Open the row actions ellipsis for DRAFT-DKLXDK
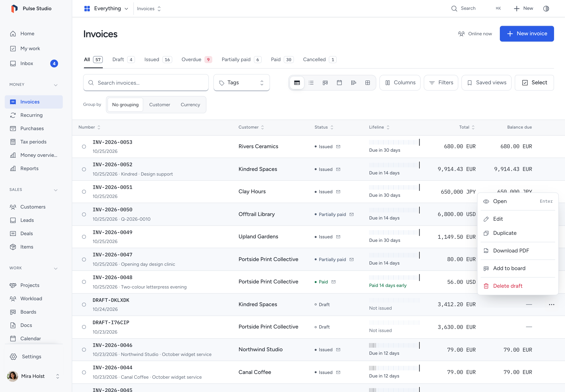The width and height of the screenshot is (565, 392). (551, 305)
